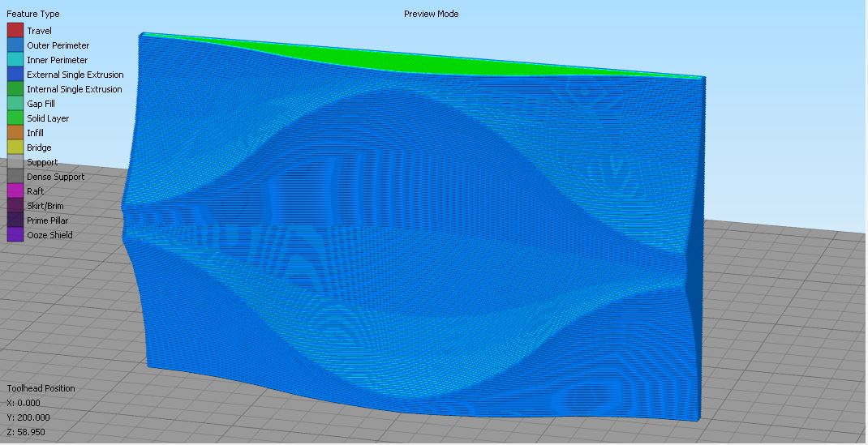Click the 'X: 0.000' coordinate readout

[24, 403]
